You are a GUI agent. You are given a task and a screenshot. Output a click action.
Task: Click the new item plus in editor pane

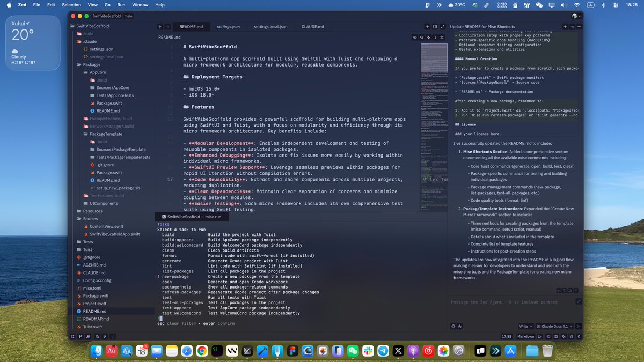pyautogui.click(x=427, y=26)
